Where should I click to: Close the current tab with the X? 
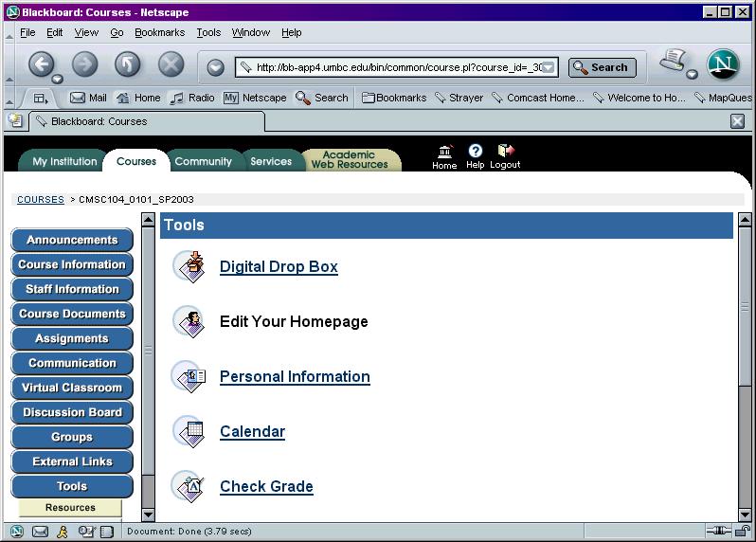pyautogui.click(x=737, y=121)
